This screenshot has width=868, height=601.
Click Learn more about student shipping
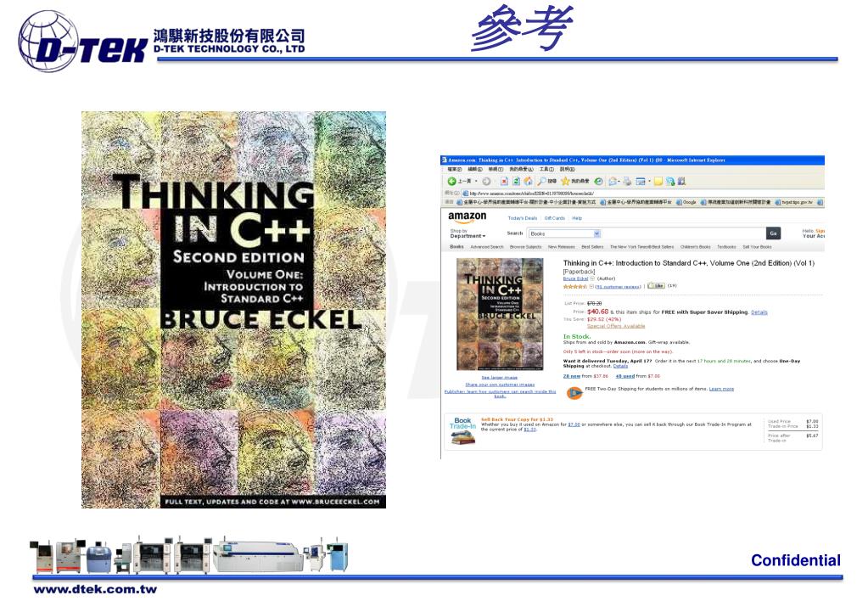click(x=722, y=389)
